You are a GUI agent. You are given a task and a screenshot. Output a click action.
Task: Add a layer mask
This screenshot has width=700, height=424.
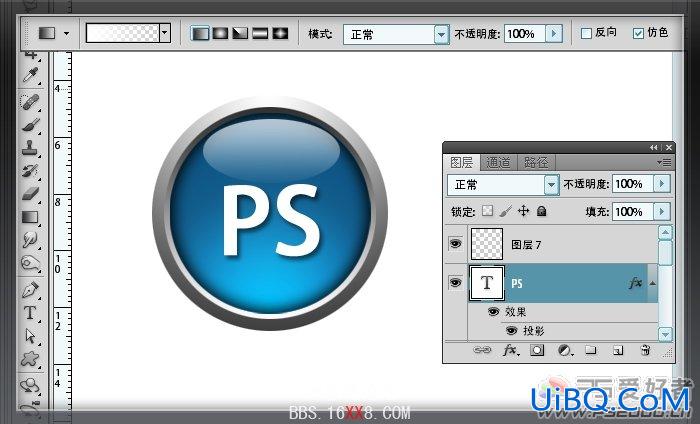pyautogui.click(x=537, y=350)
